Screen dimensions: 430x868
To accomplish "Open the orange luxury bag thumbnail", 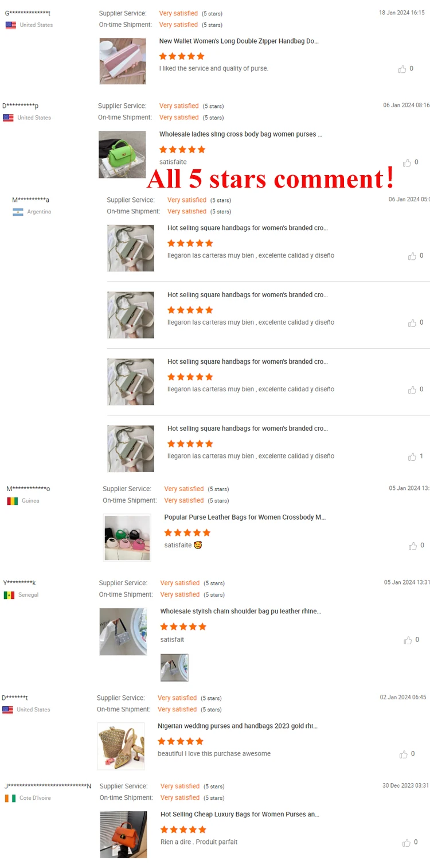I will [x=123, y=834].
